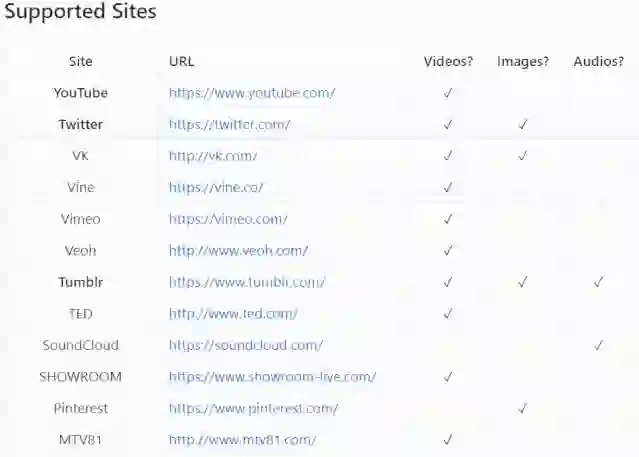Open the YouTube URL link

pos(252,93)
